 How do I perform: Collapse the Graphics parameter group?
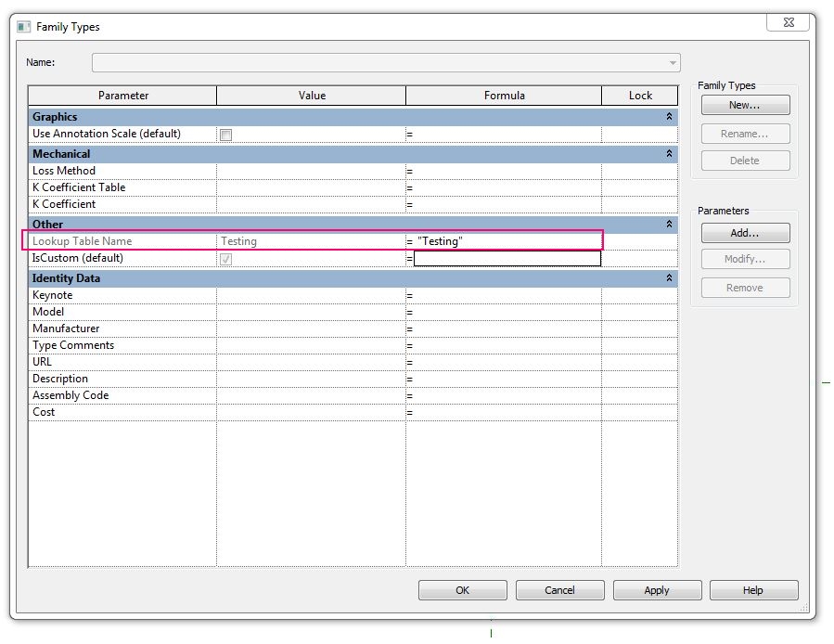667,116
